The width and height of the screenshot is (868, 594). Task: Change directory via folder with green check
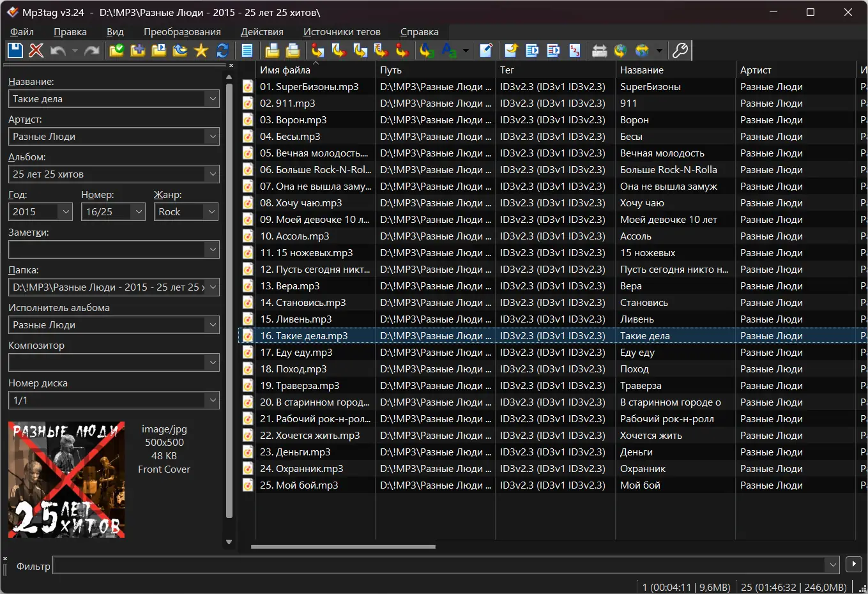click(x=116, y=50)
